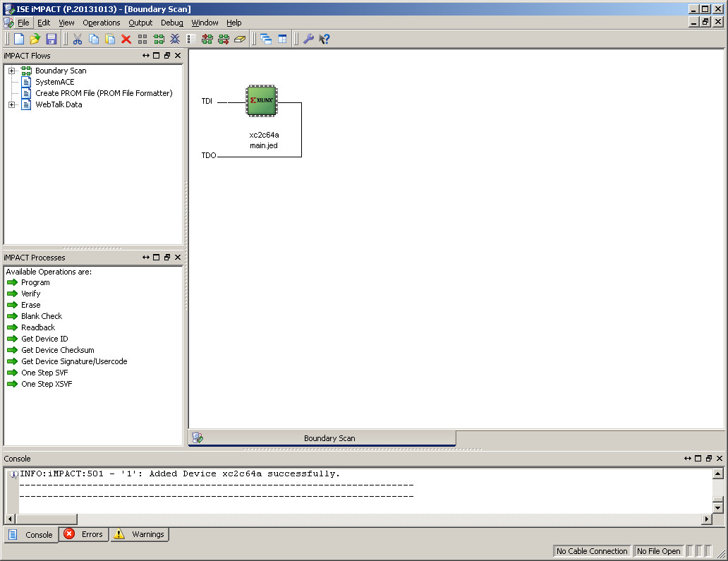Click the eraser toolbar icon
This screenshot has width=728, height=561.
tap(240, 39)
